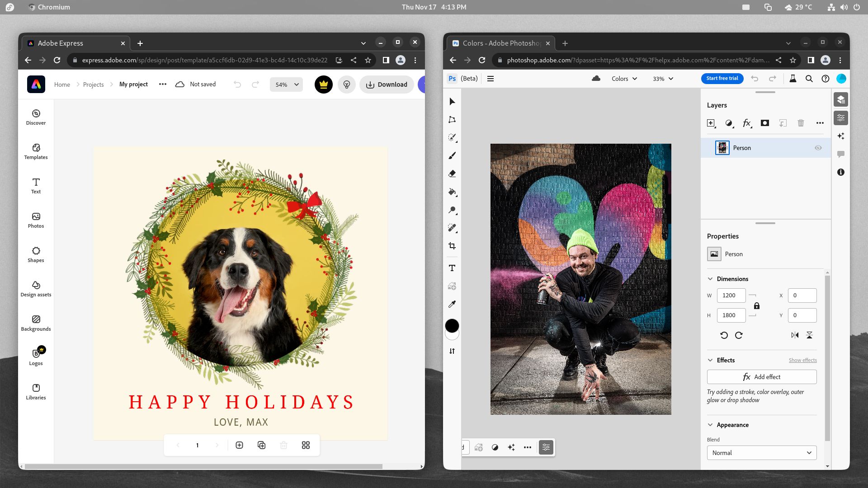Unlock the width-height aspect ratio link

click(x=756, y=305)
